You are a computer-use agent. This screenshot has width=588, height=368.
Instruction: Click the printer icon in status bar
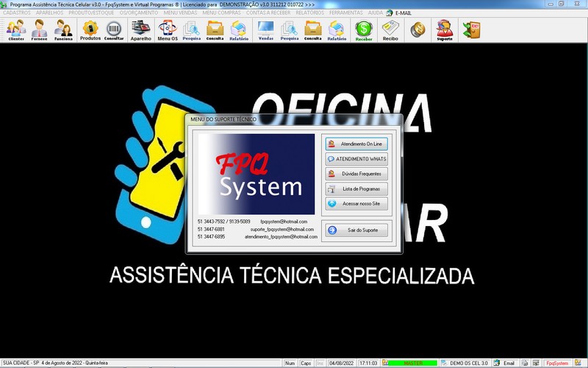(525, 363)
